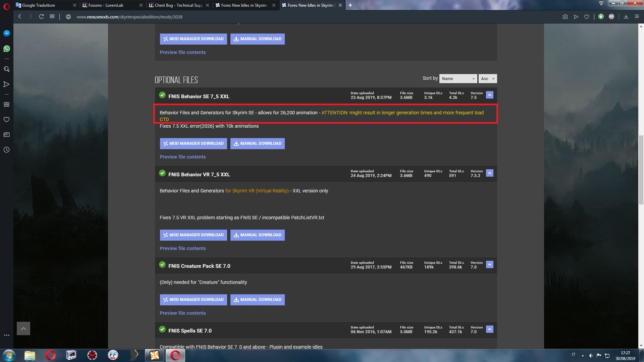
Task: Open File Explorer from taskbar
Action: pos(30,355)
